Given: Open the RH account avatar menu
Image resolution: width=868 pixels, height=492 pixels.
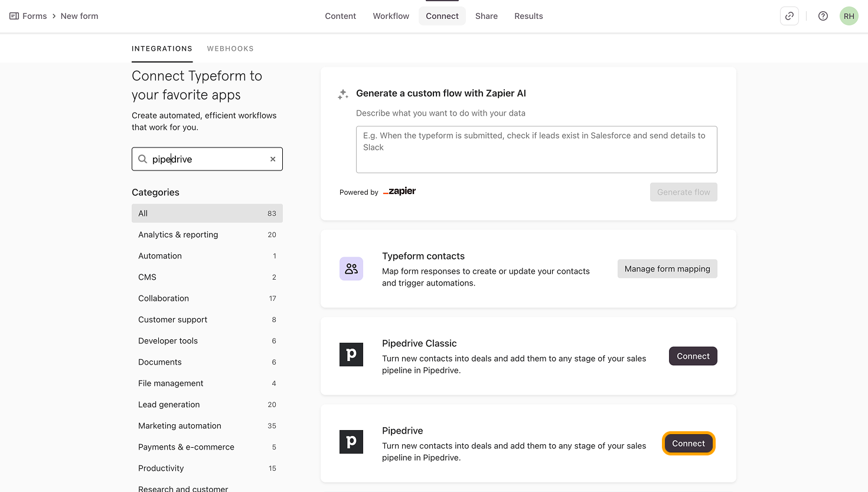Looking at the screenshot, I should (x=849, y=16).
